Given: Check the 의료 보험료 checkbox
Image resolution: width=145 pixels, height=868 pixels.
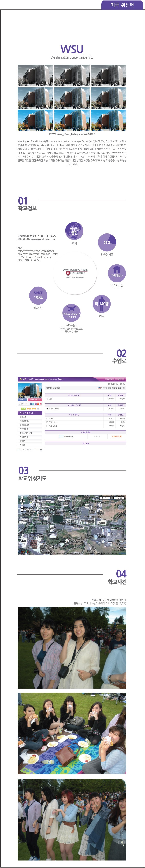Looking at the screenshot, I should [x=47, y=426].
